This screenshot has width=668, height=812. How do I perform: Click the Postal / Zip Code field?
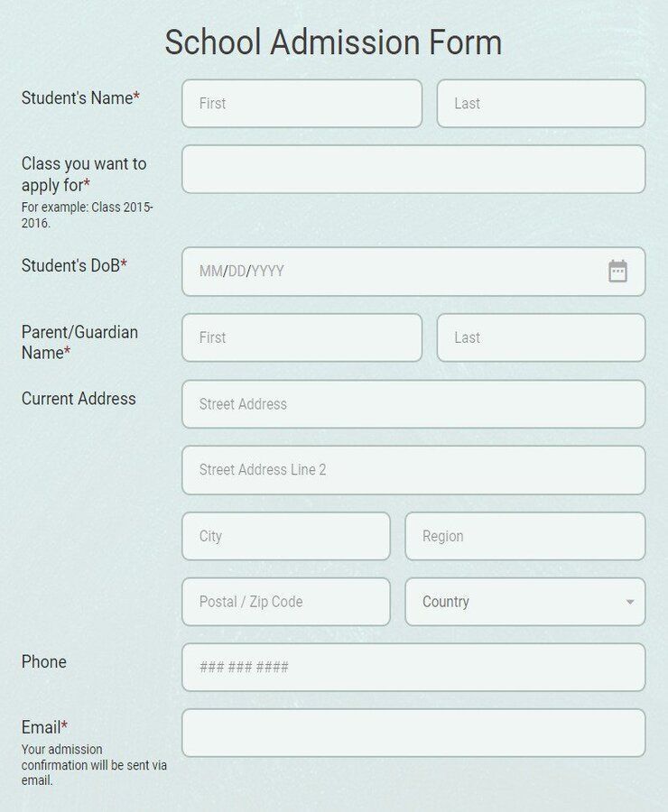point(285,602)
